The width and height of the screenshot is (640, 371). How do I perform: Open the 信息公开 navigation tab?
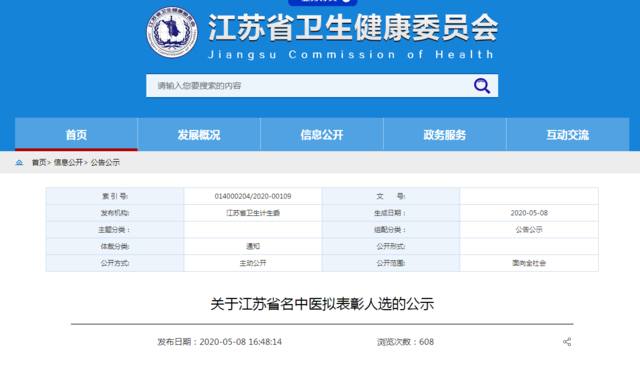point(322,135)
